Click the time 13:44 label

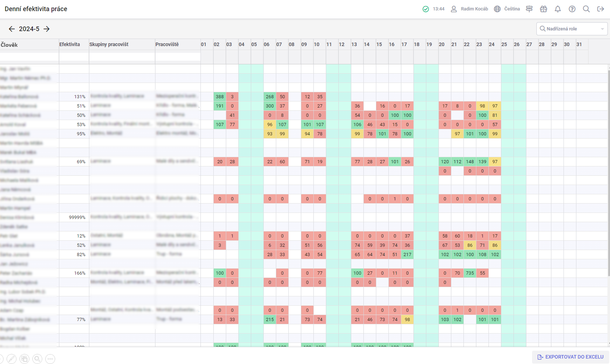tap(439, 9)
